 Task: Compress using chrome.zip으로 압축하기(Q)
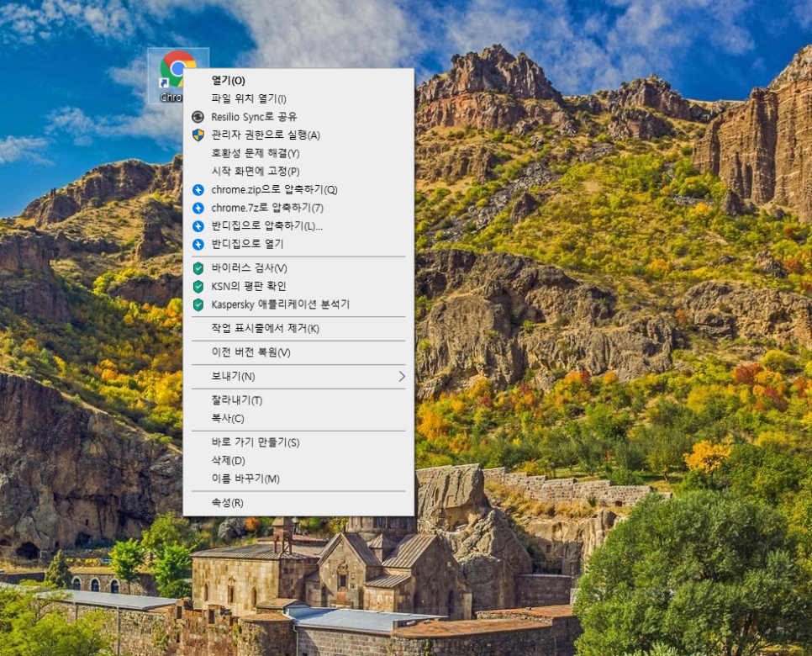click(298, 189)
